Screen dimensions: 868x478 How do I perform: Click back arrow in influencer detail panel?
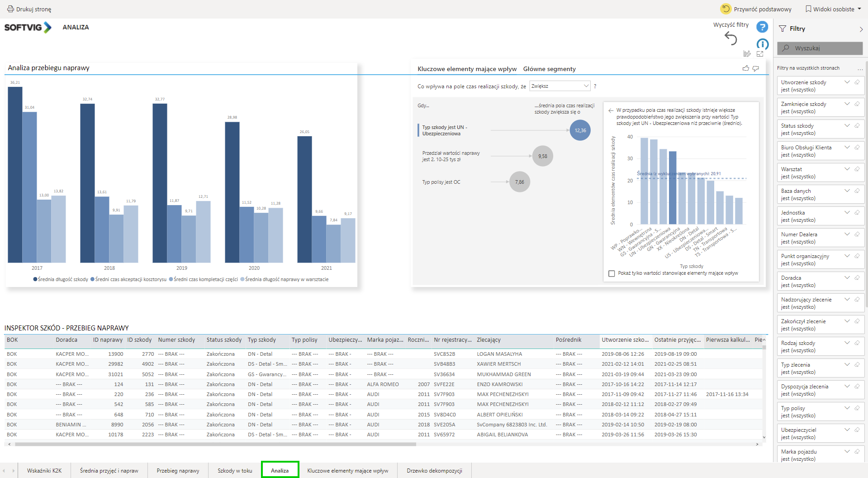[x=611, y=110]
